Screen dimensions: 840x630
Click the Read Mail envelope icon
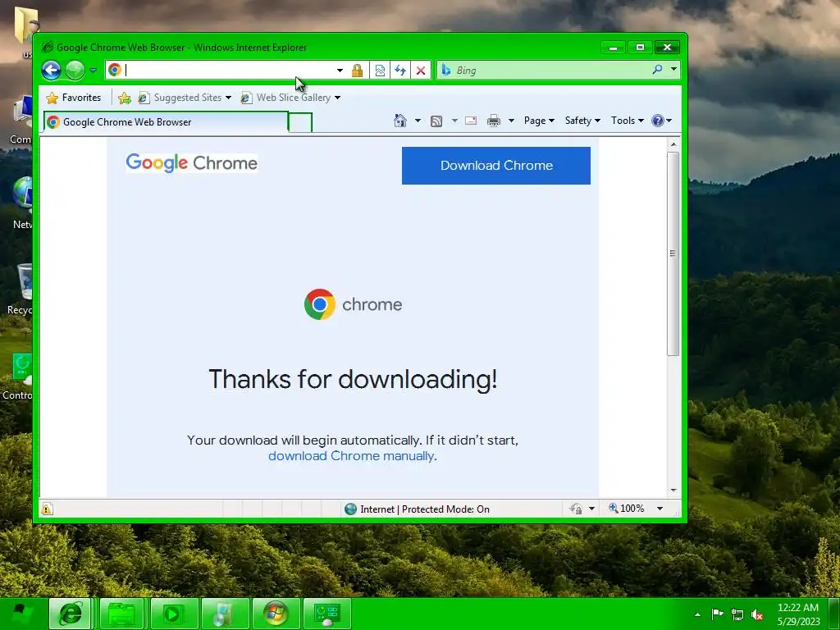471,121
